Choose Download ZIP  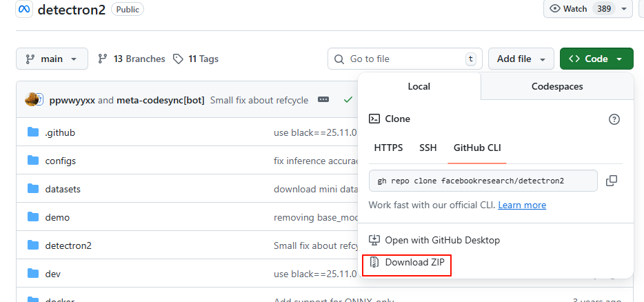coord(407,262)
